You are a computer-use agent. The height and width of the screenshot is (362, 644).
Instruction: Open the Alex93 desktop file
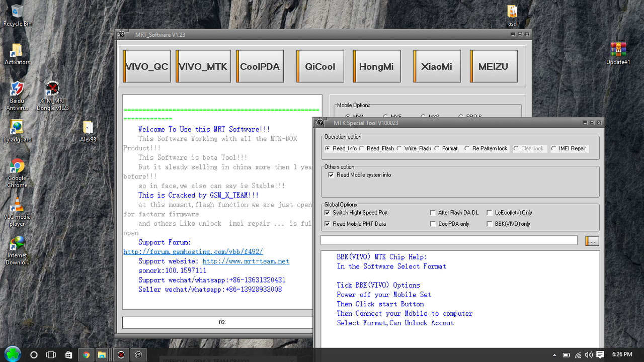point(88,131)
